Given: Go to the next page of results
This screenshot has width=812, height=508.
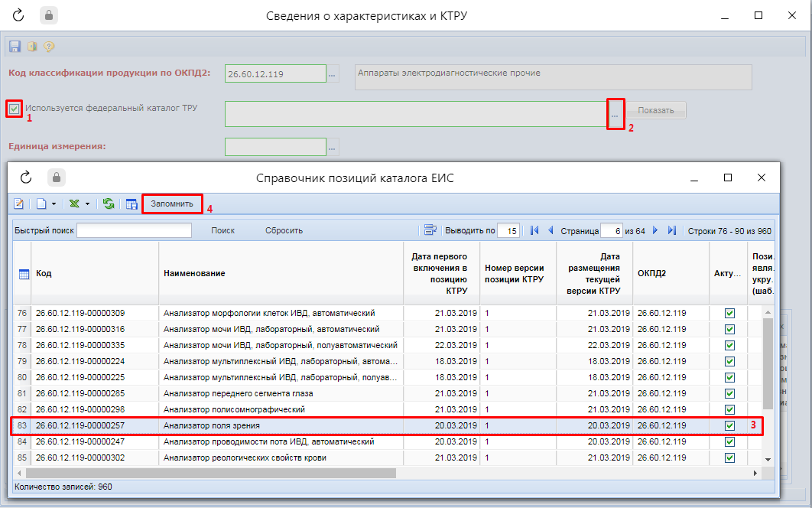Looking at the screenshot, I should [657, 230].
